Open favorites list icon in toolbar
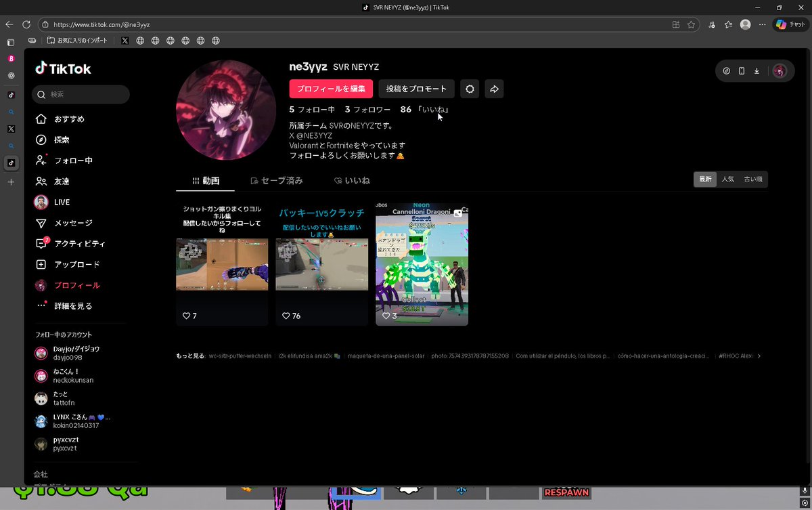 728,24
